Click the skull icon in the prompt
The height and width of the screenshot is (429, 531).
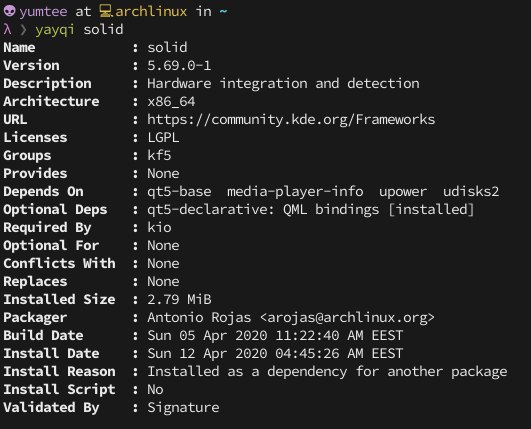click(9, 11)
